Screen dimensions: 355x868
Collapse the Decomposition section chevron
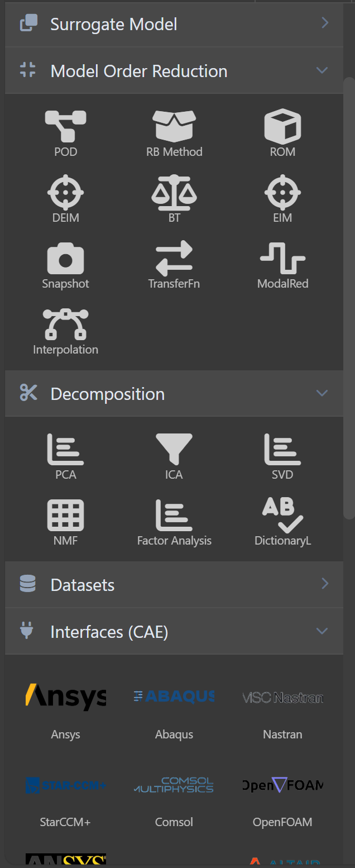[322, 393]
